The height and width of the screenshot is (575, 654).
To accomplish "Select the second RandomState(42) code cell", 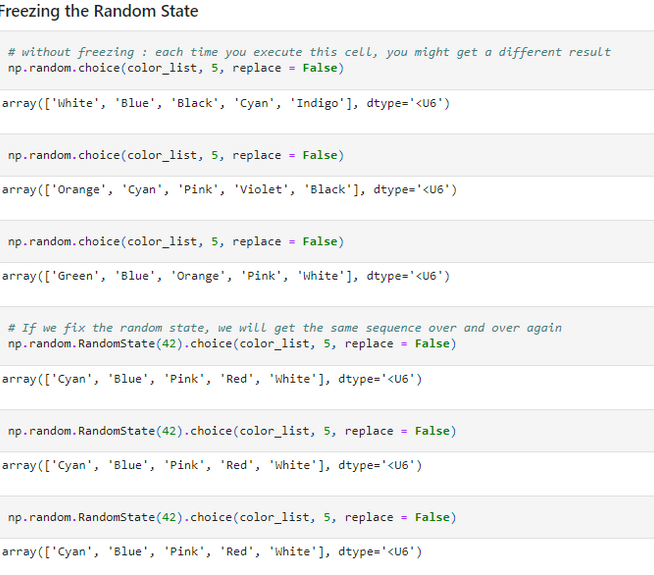I will (327, 431).
